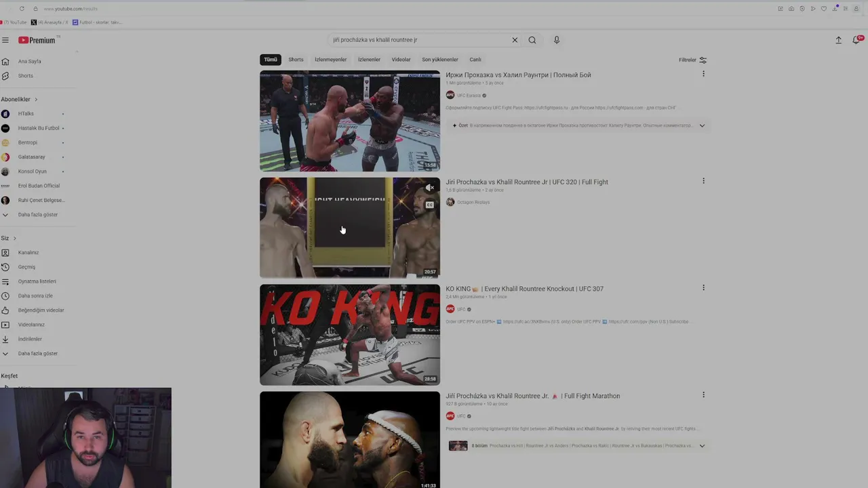Select the Son yüklenenler filter chip

click(440, 60)
